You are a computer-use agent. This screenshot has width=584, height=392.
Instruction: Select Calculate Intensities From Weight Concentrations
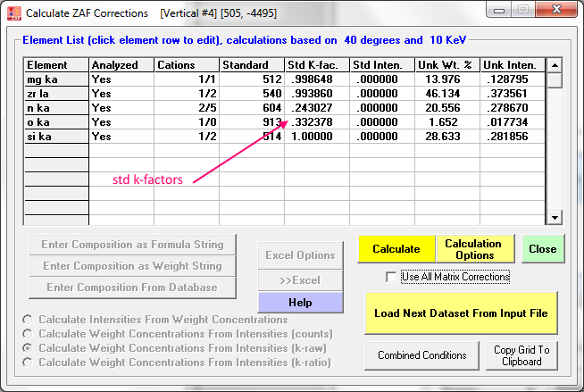tap(29, 320)
